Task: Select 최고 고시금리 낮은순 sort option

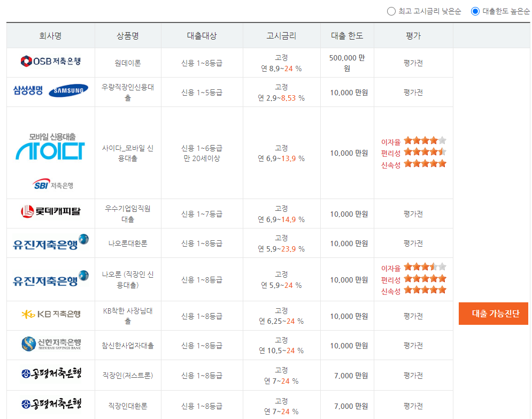Action: click(x=391, y=12)
